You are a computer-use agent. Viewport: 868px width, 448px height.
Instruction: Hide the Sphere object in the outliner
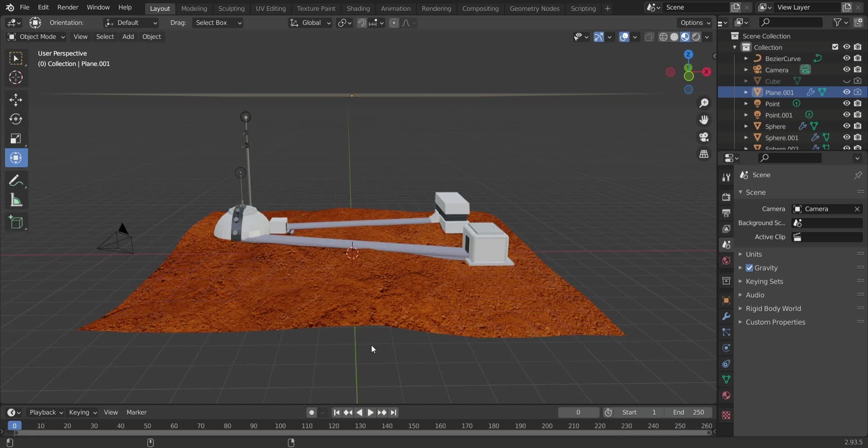click(x=847, y=126)
